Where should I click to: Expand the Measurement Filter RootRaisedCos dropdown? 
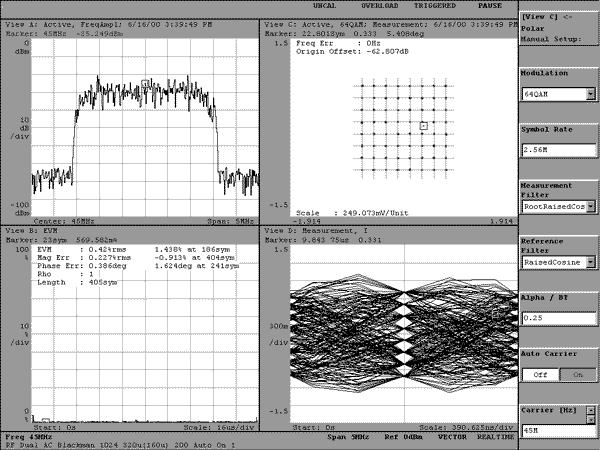tap(591, 207)
